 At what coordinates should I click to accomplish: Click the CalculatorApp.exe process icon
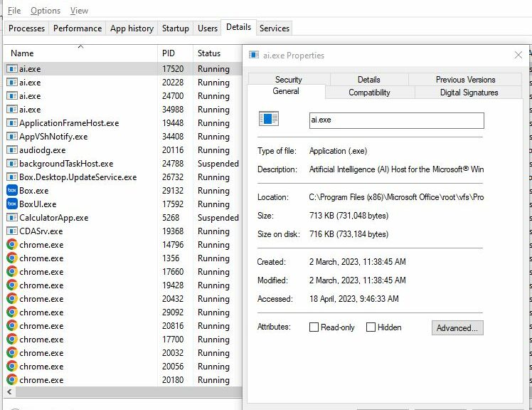point(12,218)
